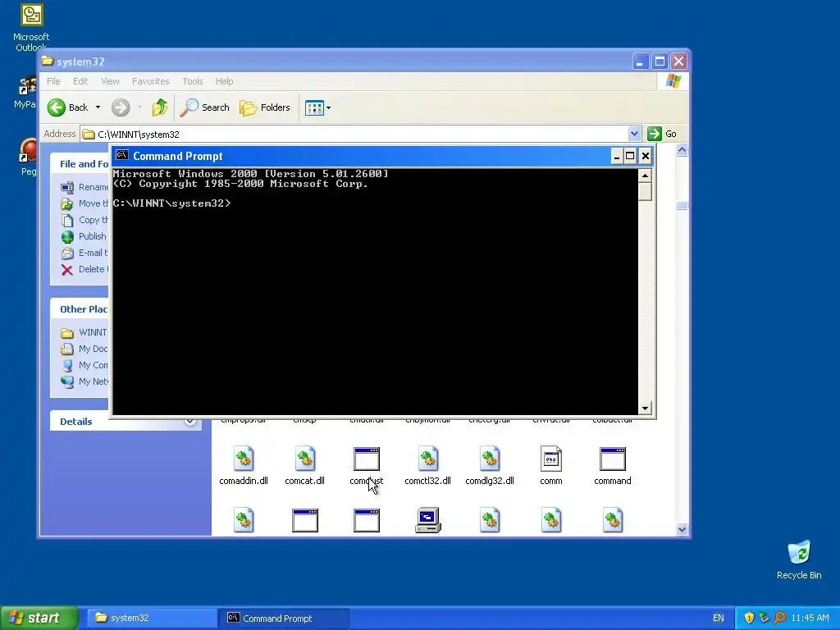
Task: Click the Command Prompt scroll up arrow
Action: coord(645,176)
